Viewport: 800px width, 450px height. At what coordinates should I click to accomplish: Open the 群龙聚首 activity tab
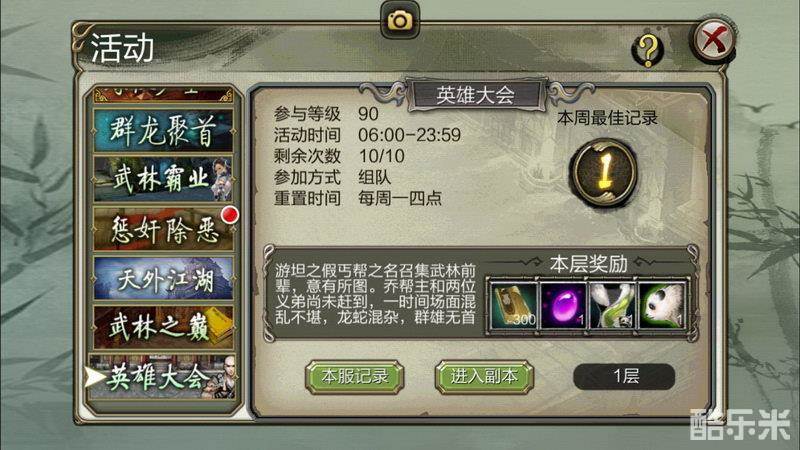tap(163, 131)
